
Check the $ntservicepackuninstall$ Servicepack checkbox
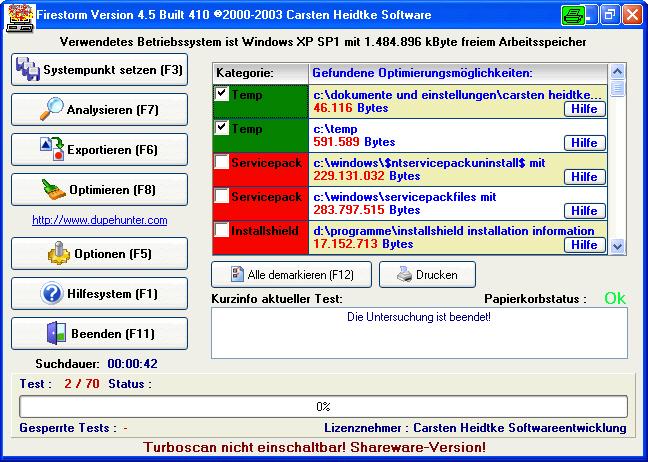[x=222, y=162]
